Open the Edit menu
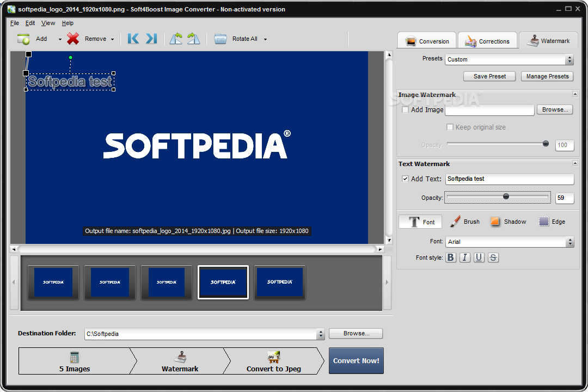 [30, 23]
